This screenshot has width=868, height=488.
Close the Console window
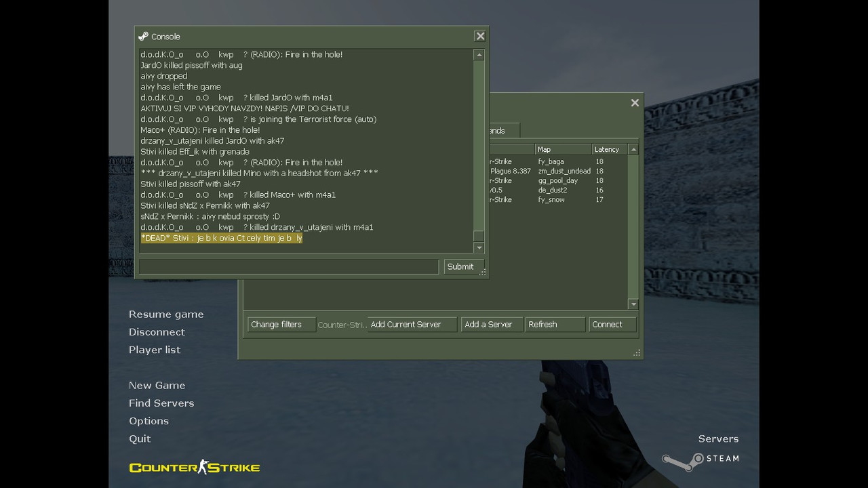[480, 37]
